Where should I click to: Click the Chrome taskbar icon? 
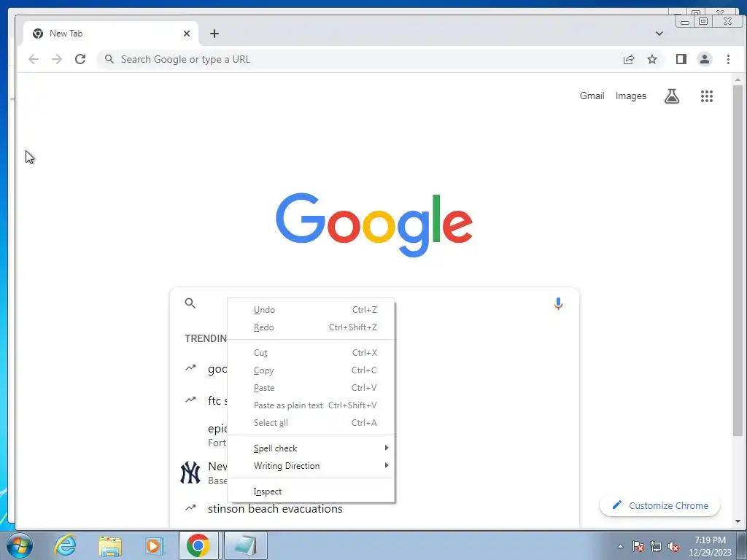point(198,545)
